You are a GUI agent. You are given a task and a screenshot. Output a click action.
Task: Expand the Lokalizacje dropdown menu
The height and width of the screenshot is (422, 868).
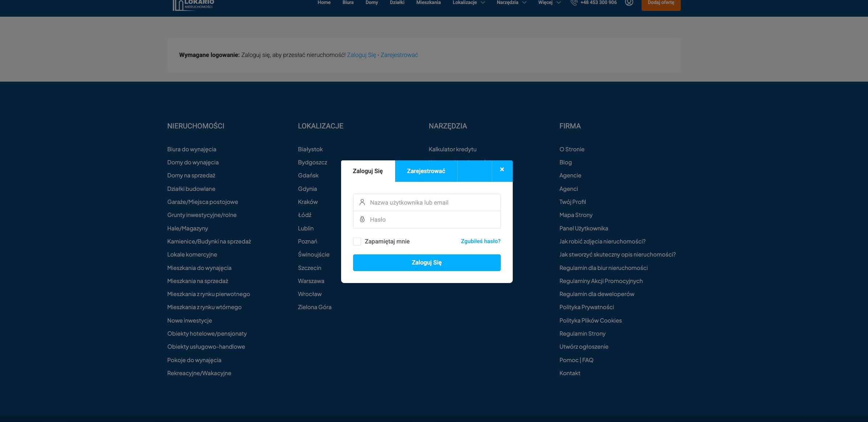tap(468, 3)
